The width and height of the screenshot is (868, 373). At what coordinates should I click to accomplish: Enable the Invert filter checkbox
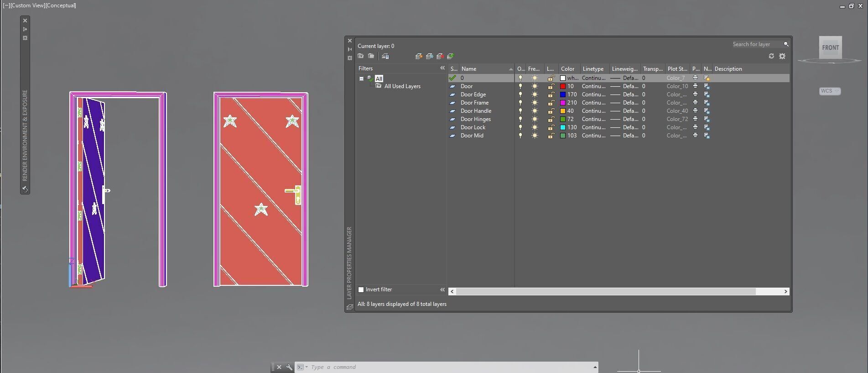click(x=361, y=289)
